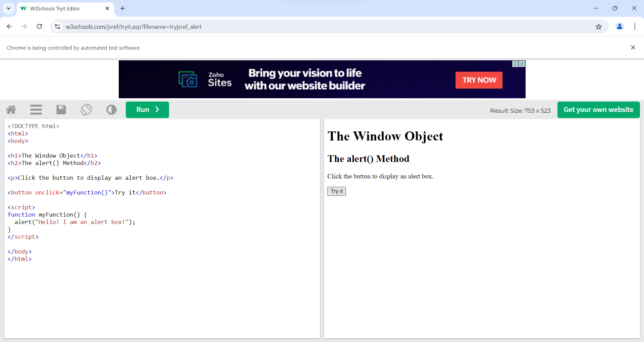Go back to previous page
The image size is (644, 342).
[x=9, y=26]
